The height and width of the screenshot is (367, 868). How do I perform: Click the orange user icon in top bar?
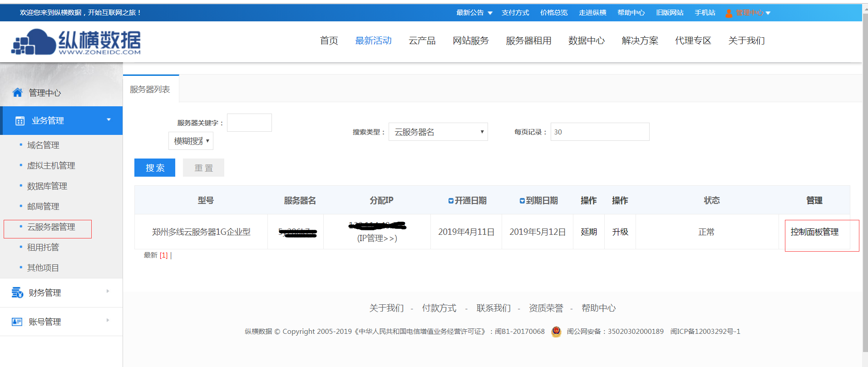[729, 13]
